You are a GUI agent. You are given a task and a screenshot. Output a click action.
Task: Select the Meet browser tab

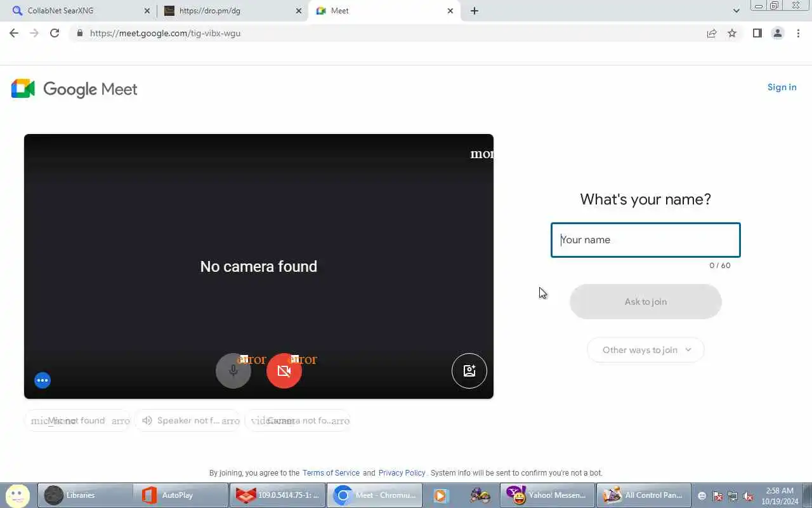384,11
